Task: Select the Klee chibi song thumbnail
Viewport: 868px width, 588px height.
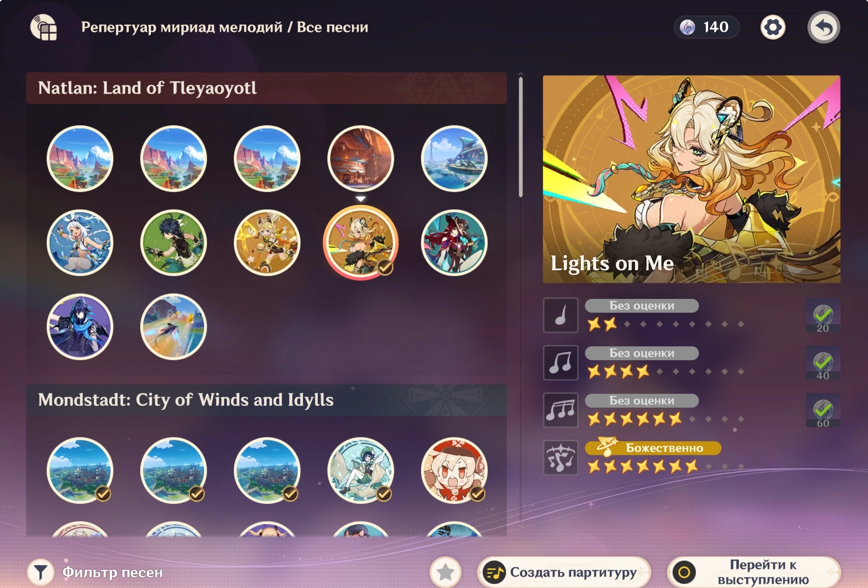Action: click(x=454, y=470)
